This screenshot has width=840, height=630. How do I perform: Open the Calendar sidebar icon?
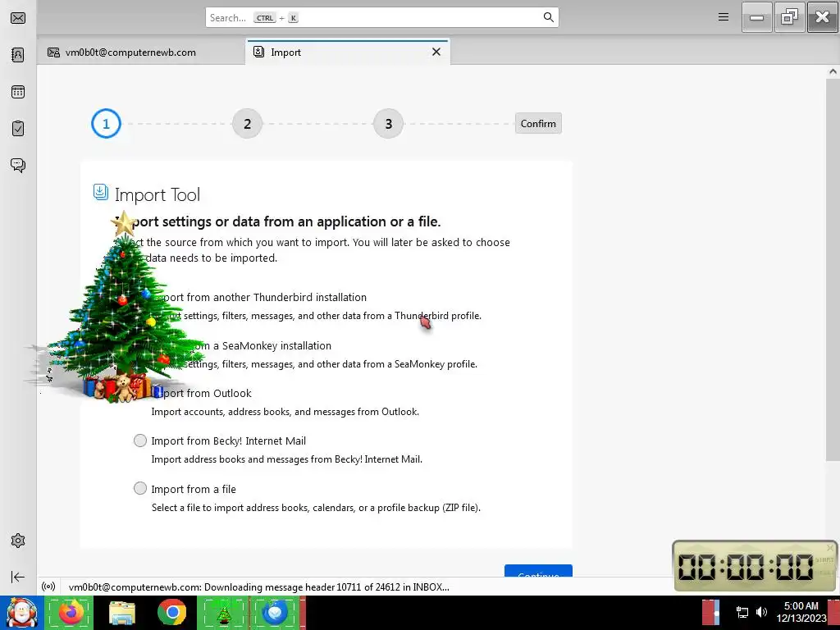pyautogui.click(x=18, y=92)
